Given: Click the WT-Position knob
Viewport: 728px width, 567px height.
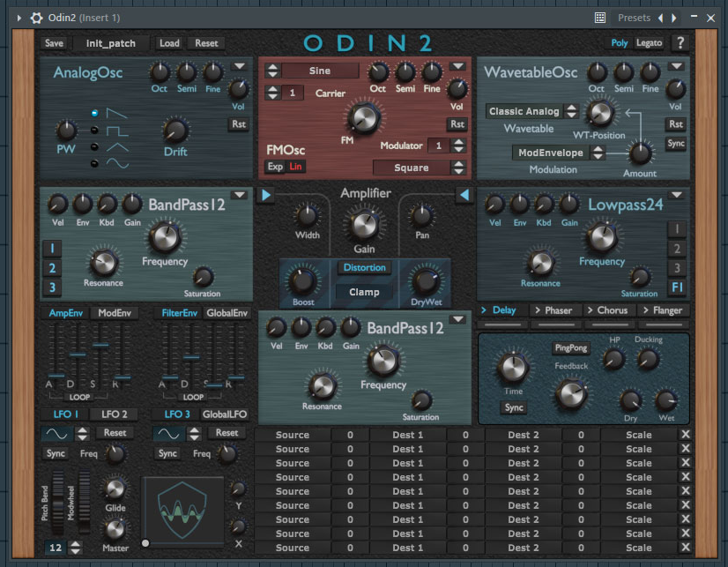Looking at the screenshot, I should tap(600, 113).
